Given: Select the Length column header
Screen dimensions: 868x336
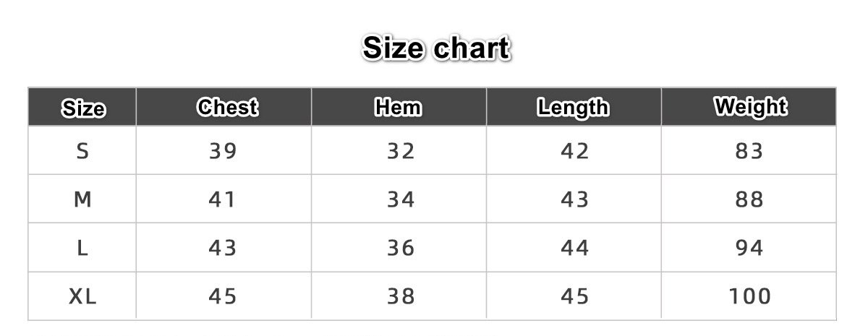Looking at the screenshot, I should tap(573, 108).
